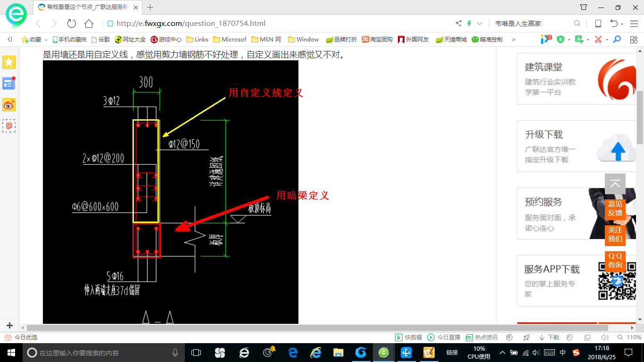Open the translate extension dropdown arrow

click(x=588, y=40)
